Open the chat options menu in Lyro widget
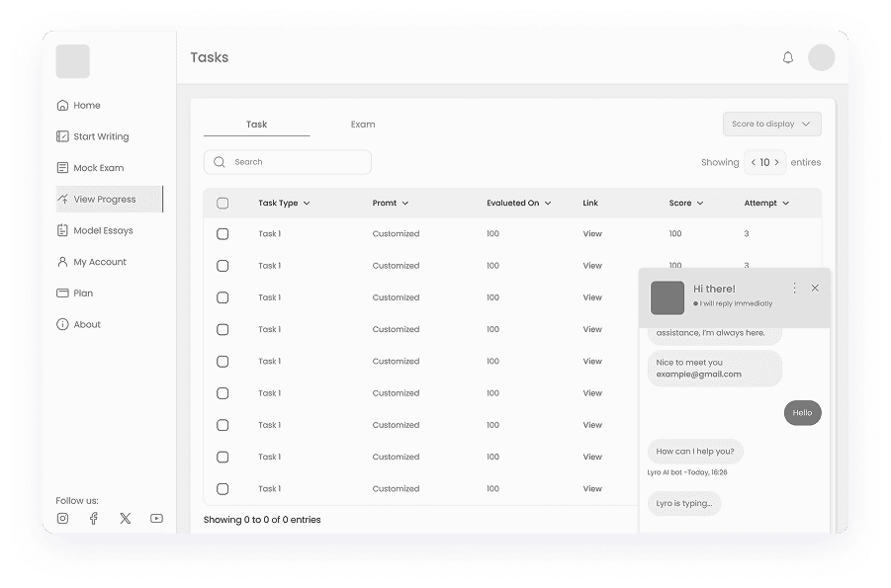This screenshot has width=891, height=588. click(x=794, y=288)
